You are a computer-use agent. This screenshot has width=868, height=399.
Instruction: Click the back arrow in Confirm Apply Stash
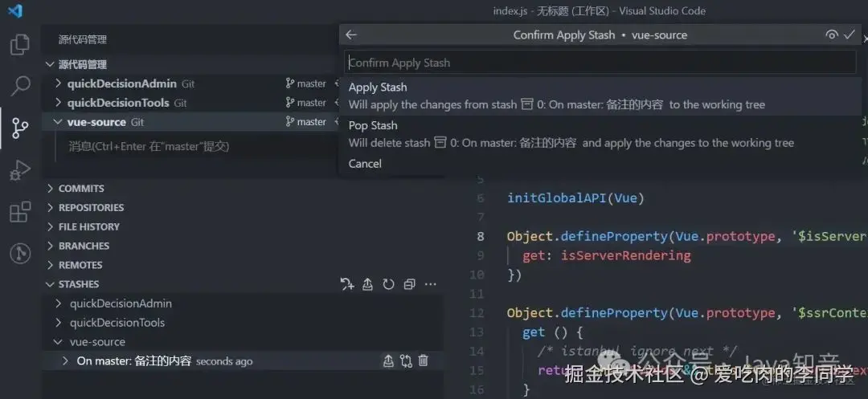351,35
